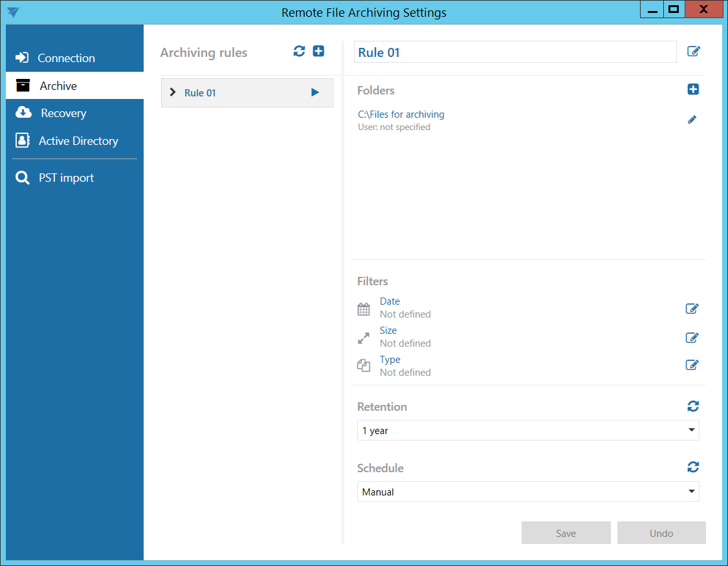Go to Active Directory settings
The image size is (728, 566).
pyautogui.click(x=78, y=141)
